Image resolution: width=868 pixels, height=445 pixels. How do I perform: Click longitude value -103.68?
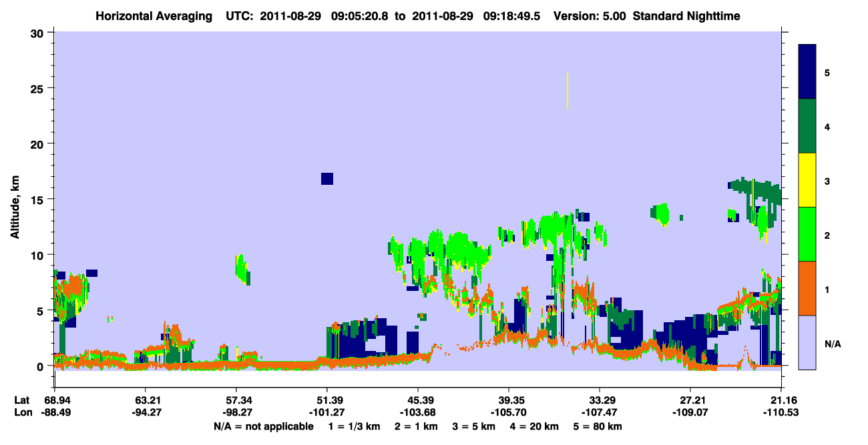(418, 413)
